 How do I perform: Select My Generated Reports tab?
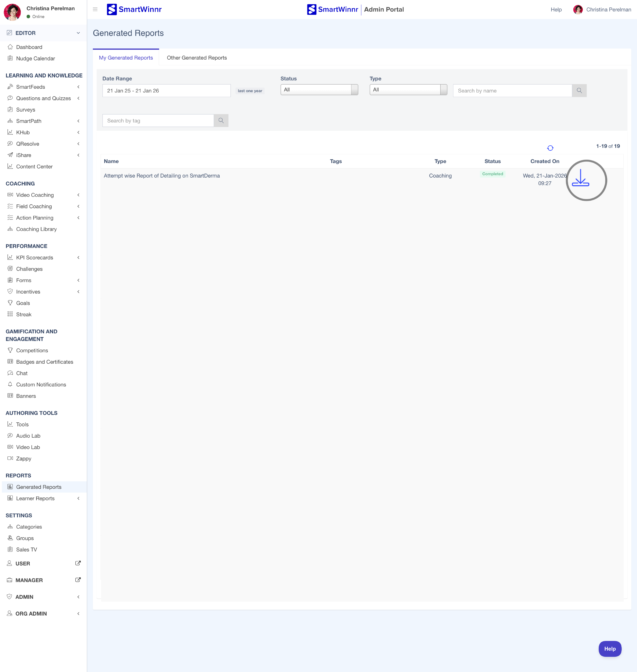[x=126, y=58]
